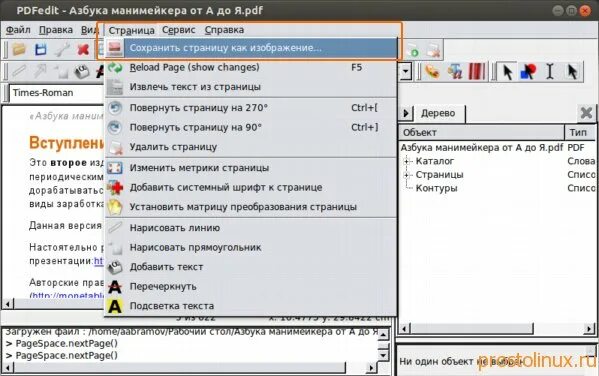This screenshot has width=599, height=376.
Task: Choose Изменить метрики страницы
Action: coord(251,168)
